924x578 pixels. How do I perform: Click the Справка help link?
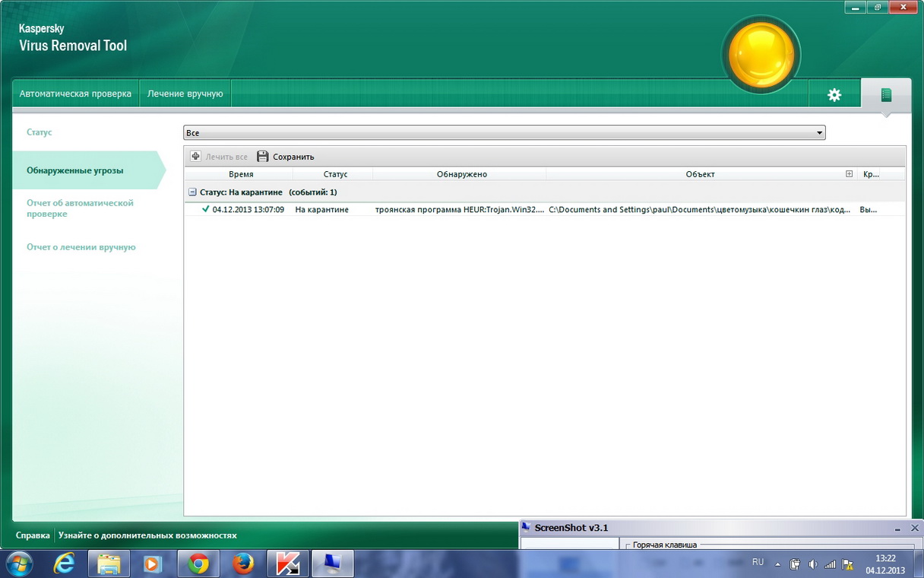click(33, 535)
